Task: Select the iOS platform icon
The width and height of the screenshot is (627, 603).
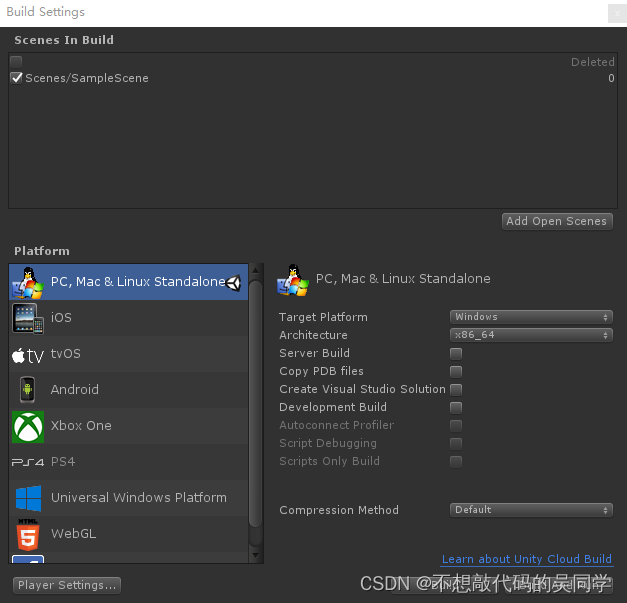Action: click(x=27, y=318)
